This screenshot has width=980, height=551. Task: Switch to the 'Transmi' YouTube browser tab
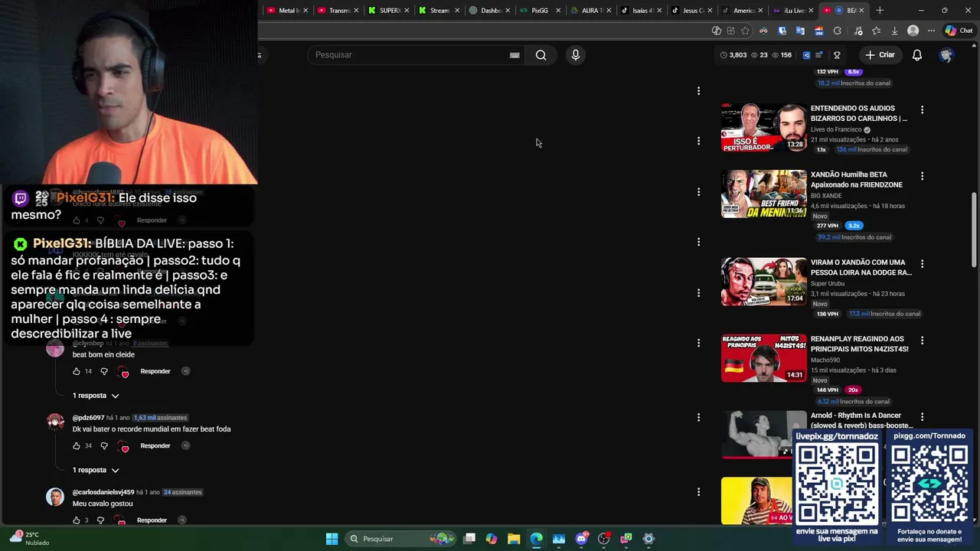338,11
